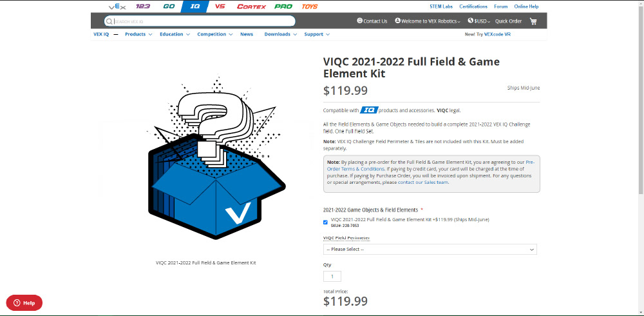Image resolution: width=644 pixels, height=316 pixels.
Task: Expand the Products menu
Action: [138, 34]
